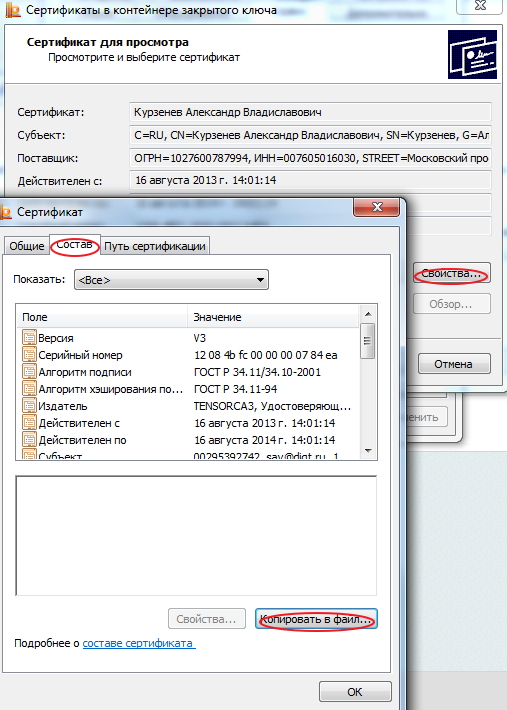The image size is (507, 710).
Task: Select the Действителен по field icon
Action: click(x=29, y=440)
